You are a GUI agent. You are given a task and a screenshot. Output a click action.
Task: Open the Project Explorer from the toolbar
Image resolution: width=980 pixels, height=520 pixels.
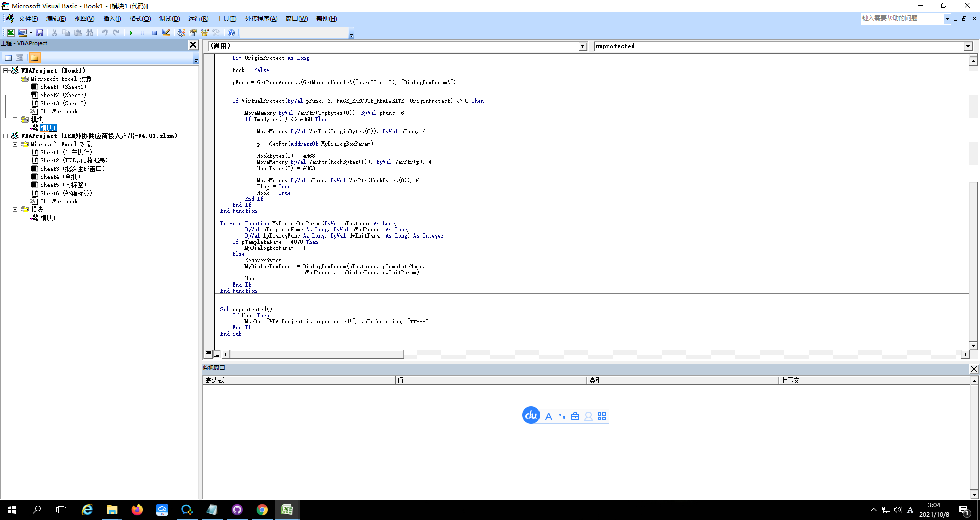[181, 33]
